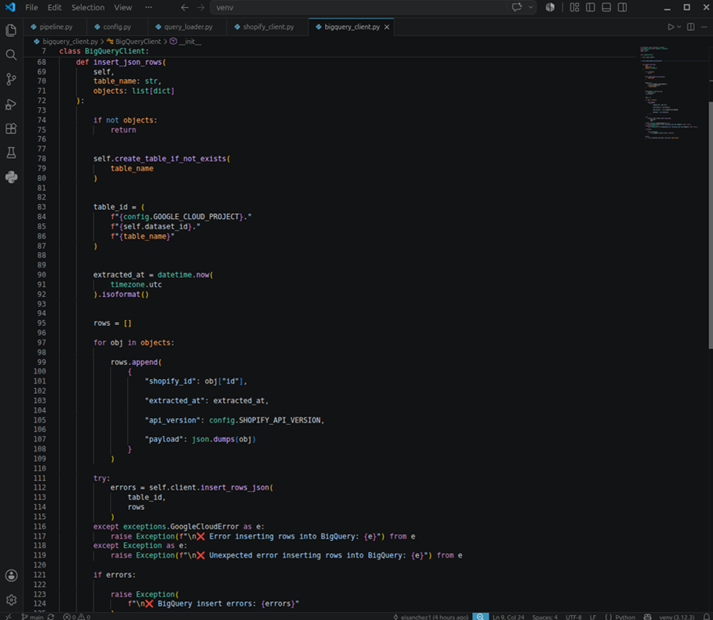Click the git blame author in status bar
The image size is (713, 620).
[x=431, y=617]
